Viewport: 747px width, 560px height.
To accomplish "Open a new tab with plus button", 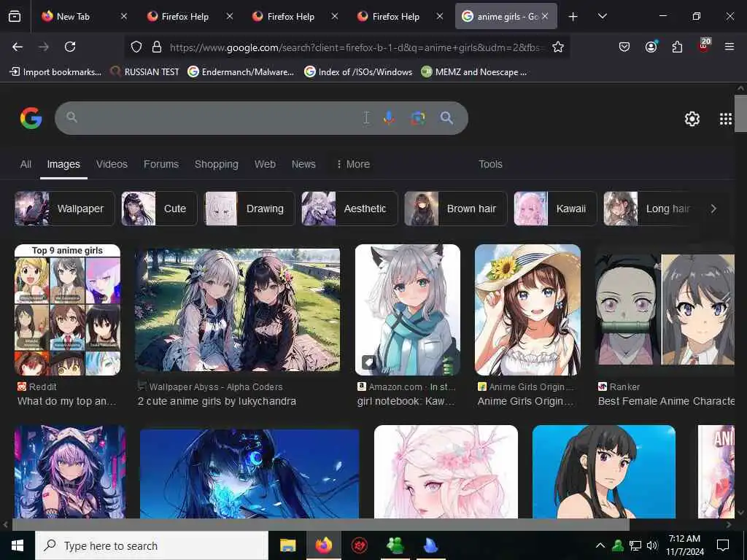I will [573, 17].
